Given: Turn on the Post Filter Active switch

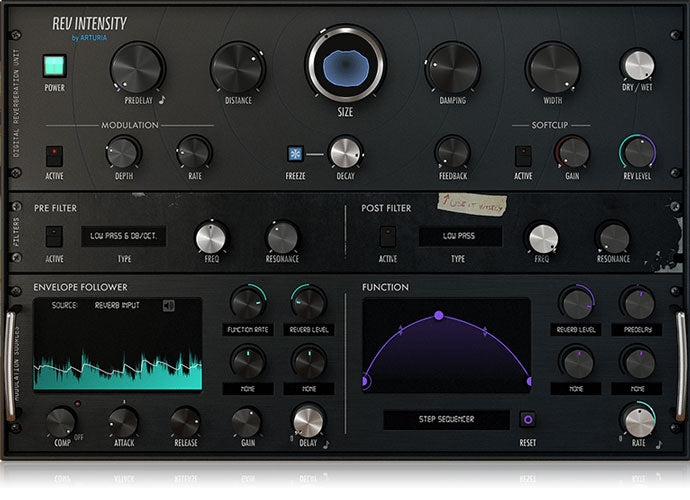Looking at the screenshot, I should coord(388,236).
